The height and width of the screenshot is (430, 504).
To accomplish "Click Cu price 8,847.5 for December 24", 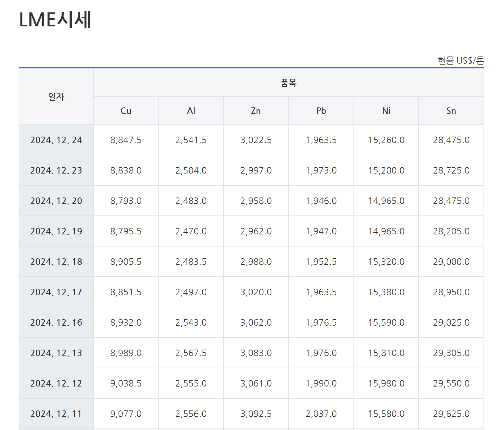I will click(x=126, y=140).
